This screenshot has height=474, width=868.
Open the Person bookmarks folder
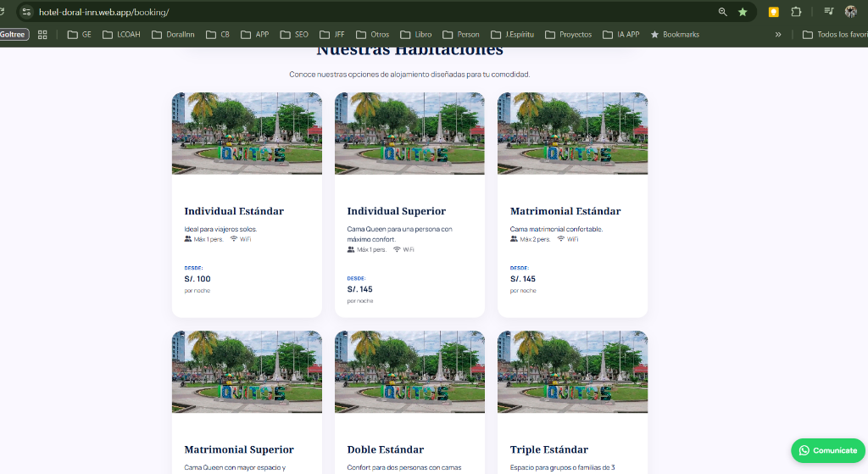(461, 34)
